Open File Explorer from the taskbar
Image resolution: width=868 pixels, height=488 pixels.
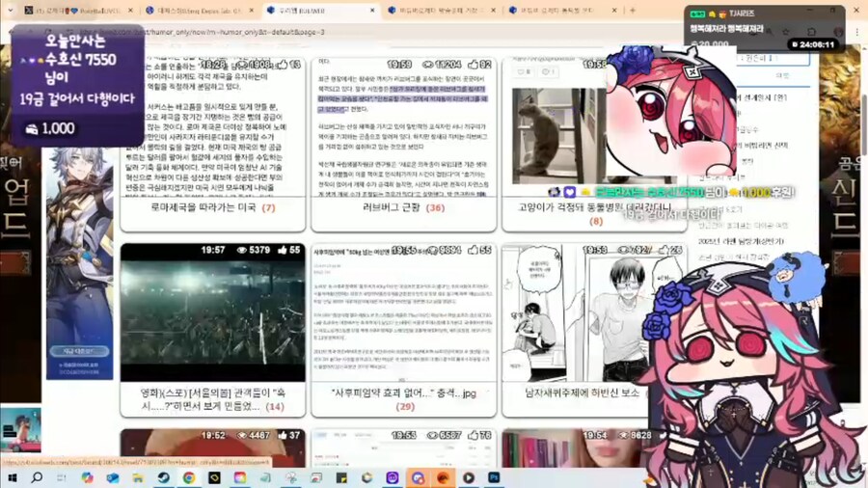click(138, 477)
